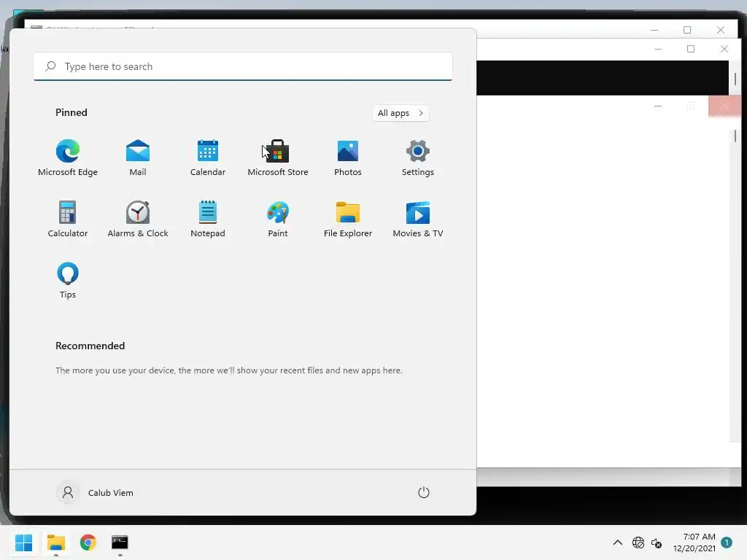This screenshot has width=747, height=560.
Task: Open File Explorer from the taskbar
Action: pos(55,542)
